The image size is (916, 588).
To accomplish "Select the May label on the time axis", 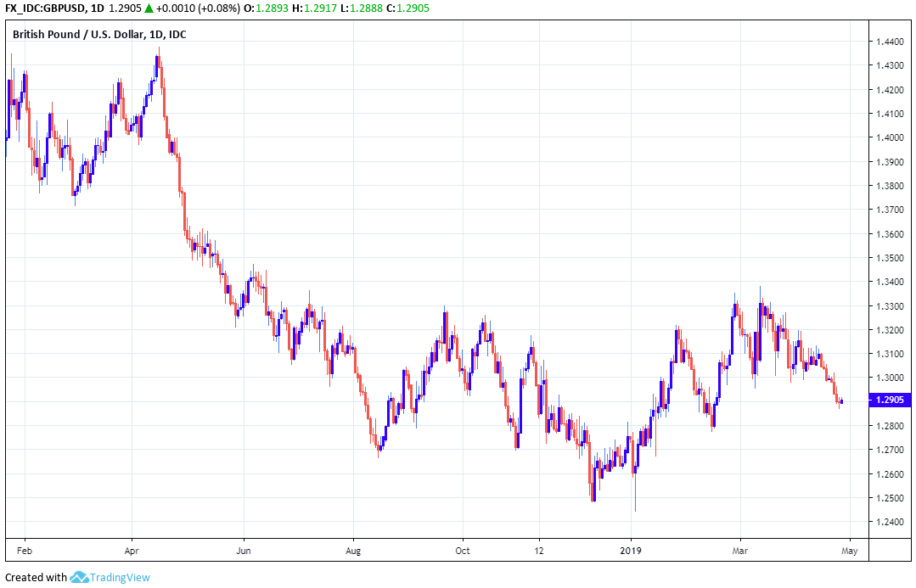I will (850, 549).
